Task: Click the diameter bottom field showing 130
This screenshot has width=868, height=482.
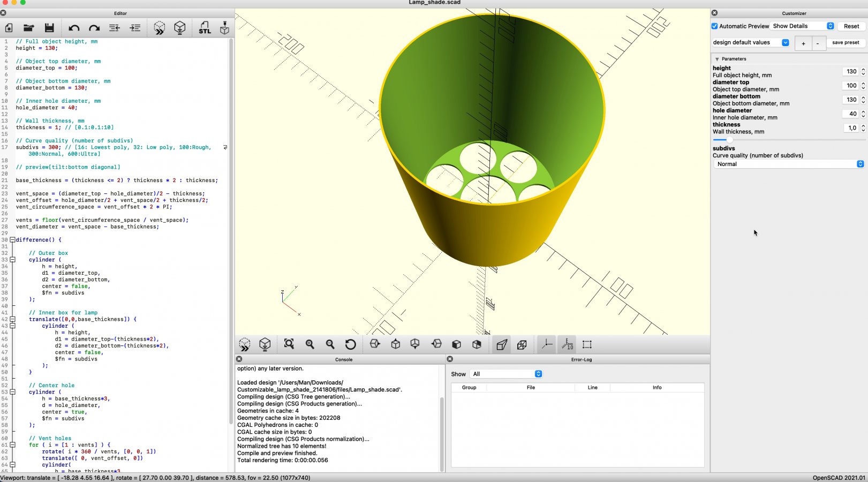Action: [x=850, y=100]
